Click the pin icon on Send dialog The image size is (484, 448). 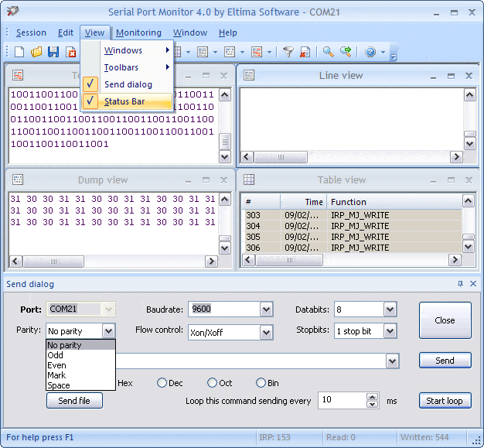[461, 284]
